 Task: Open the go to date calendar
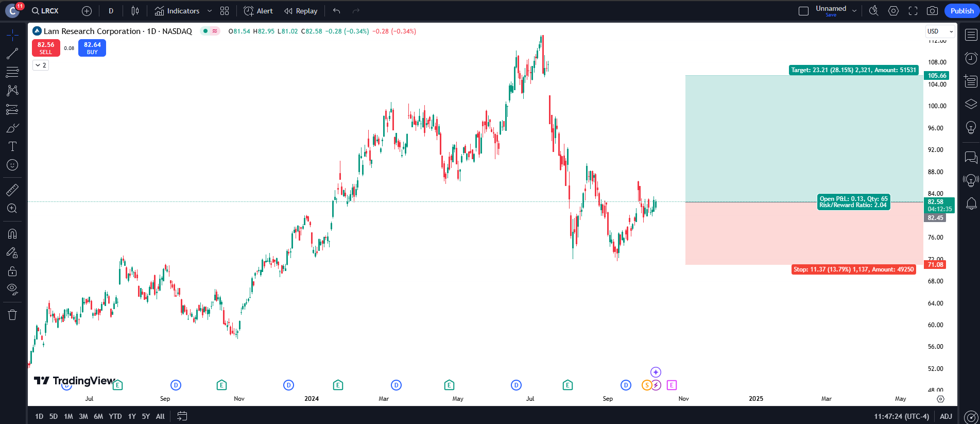point(182,416)
